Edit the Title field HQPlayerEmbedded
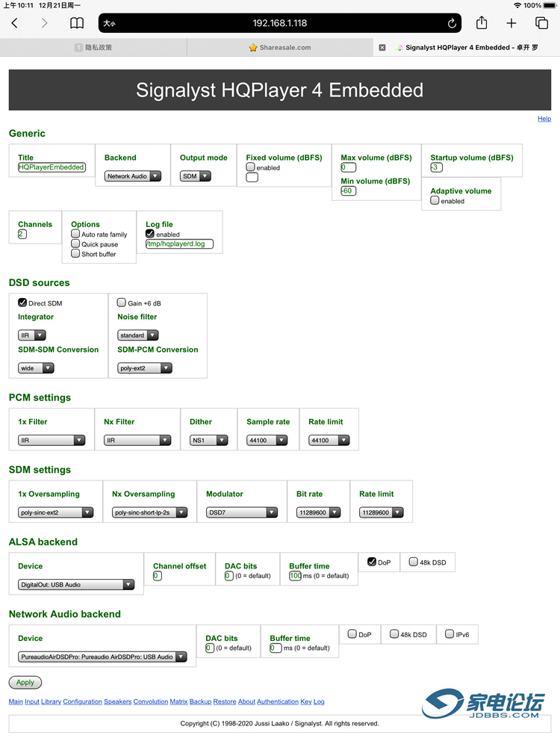The image size is (560, 747). [52, 167]
